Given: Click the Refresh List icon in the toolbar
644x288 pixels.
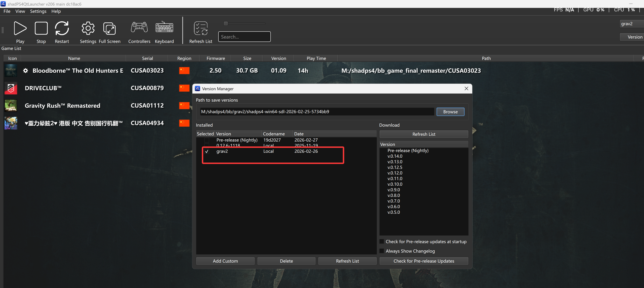Looking at the screenshot, I should pyautogui.click(x=200, y=28).
